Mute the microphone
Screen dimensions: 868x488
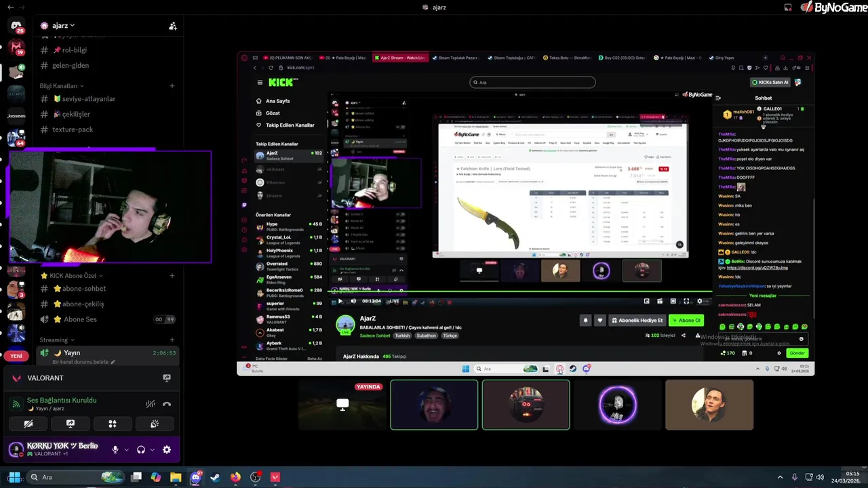(115, 449)
